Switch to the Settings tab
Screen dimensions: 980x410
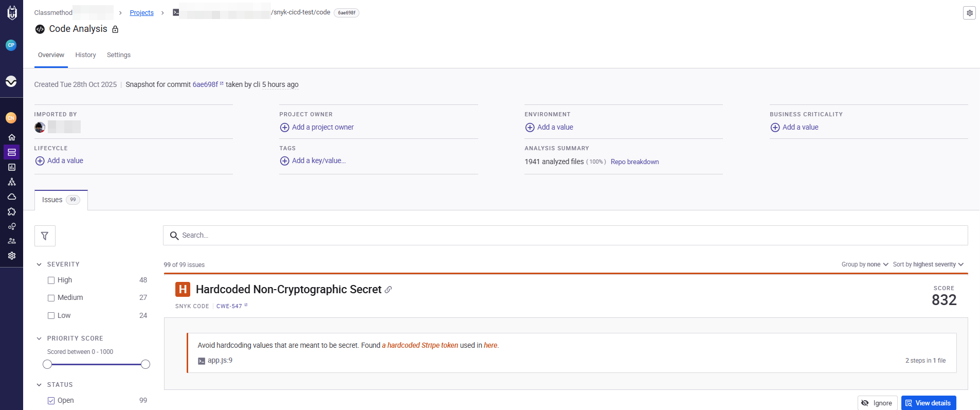[119, 55]
